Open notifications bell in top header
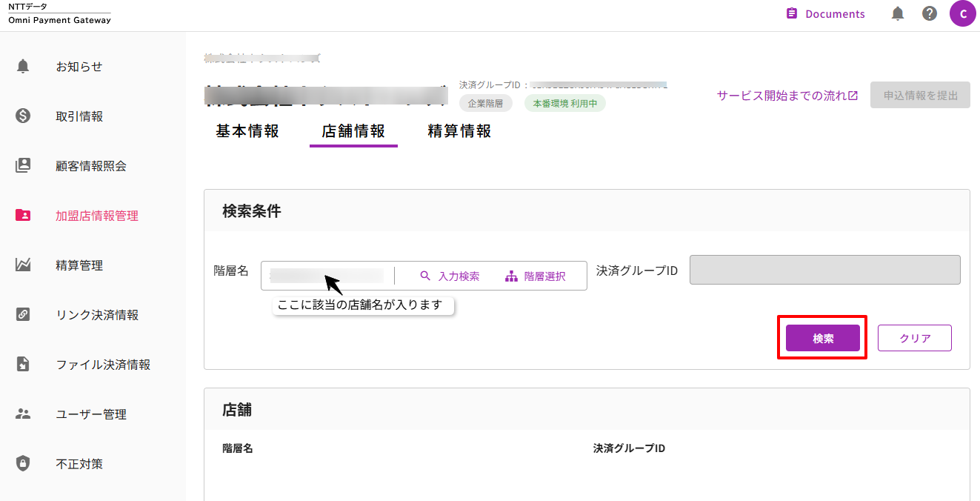Viewport: 980px width, 501px height. (897, 14)
